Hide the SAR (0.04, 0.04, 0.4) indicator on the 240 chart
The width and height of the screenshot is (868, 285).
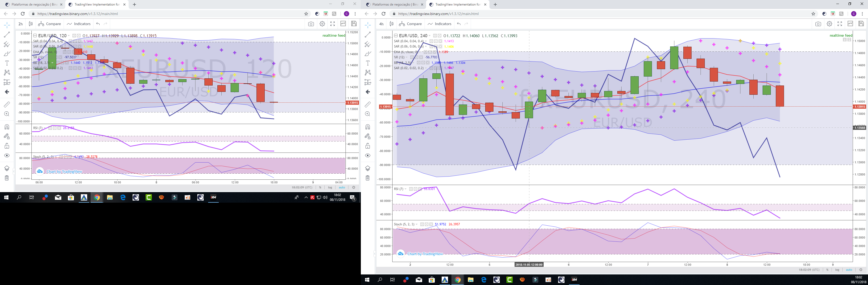[432, 41]
